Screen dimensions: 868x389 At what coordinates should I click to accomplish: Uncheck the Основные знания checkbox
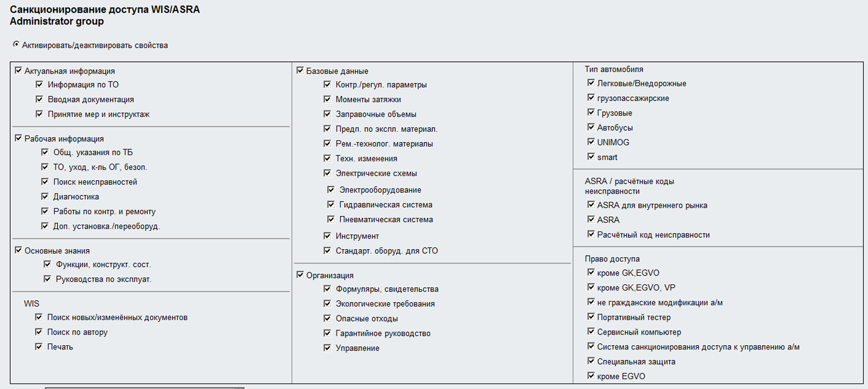(18, 250)
